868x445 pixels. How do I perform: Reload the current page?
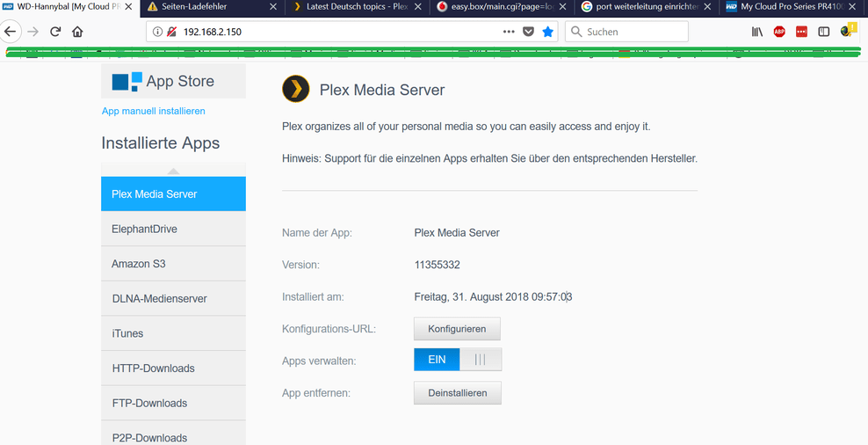[x=55, y=32]
